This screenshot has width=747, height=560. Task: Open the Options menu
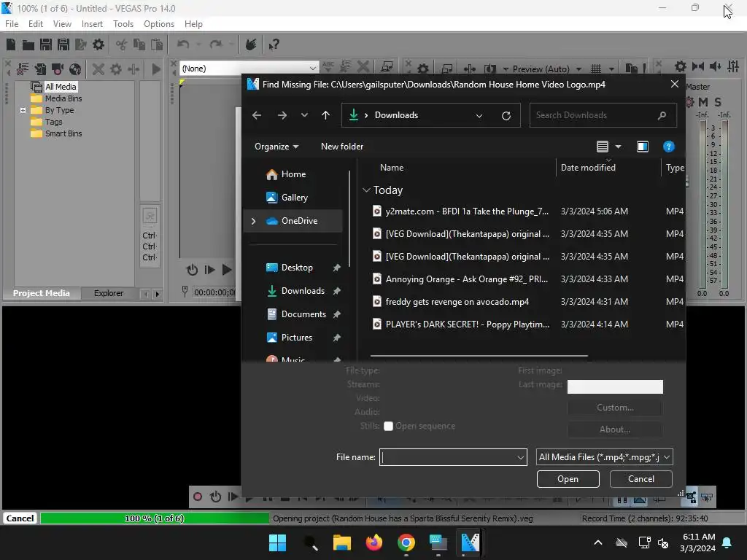tap(159, 24)
